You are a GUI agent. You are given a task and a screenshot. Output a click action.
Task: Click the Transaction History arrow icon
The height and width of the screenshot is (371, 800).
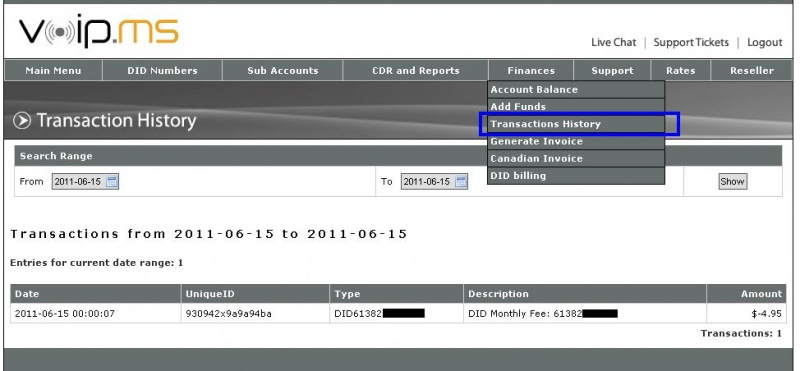tap(22, 121)
